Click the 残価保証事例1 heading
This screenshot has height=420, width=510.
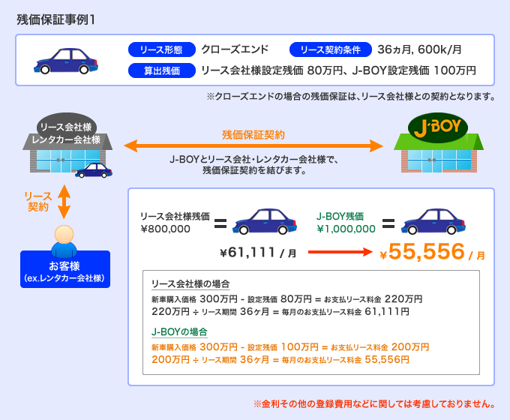click(55, 19)
